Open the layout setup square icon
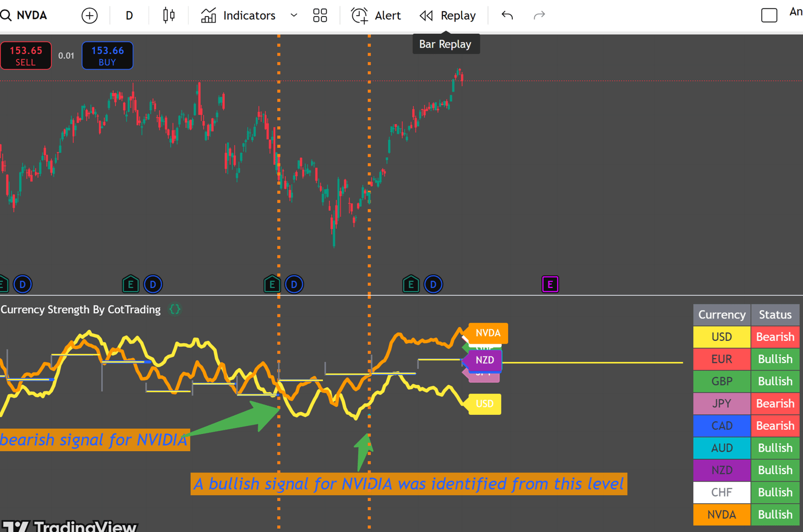 769,16
